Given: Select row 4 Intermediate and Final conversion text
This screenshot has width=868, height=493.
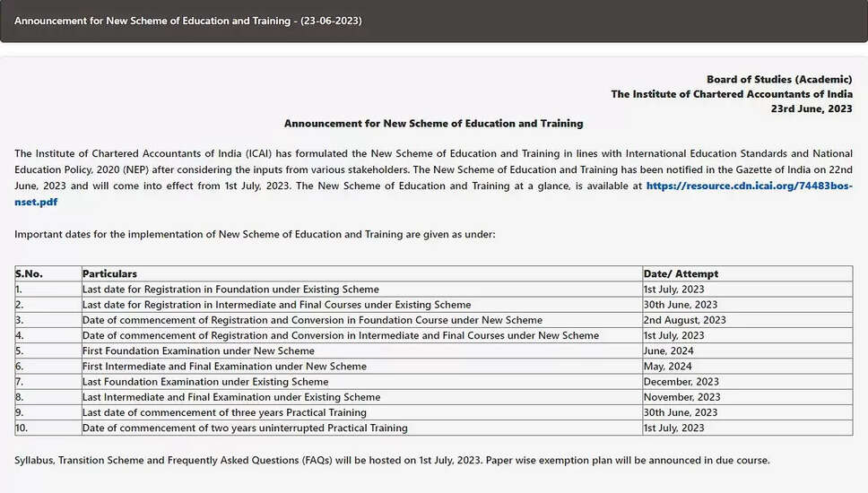Looking at the screenshot, I should 340,335.
